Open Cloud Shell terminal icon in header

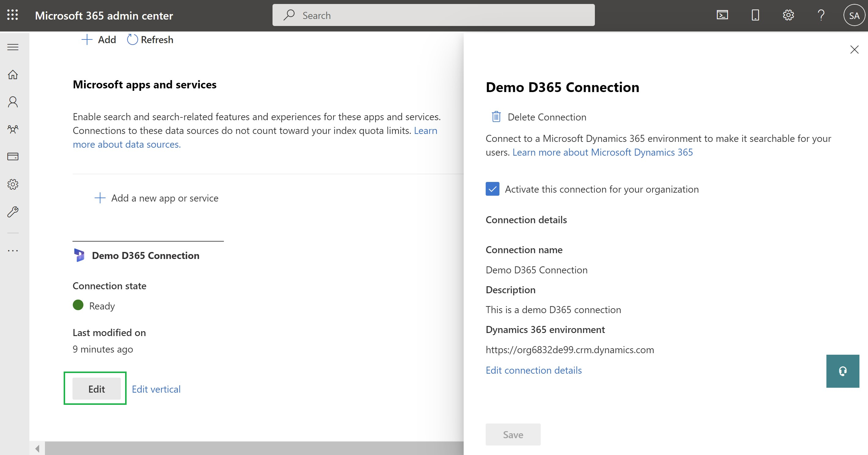(x=722, y=15)
